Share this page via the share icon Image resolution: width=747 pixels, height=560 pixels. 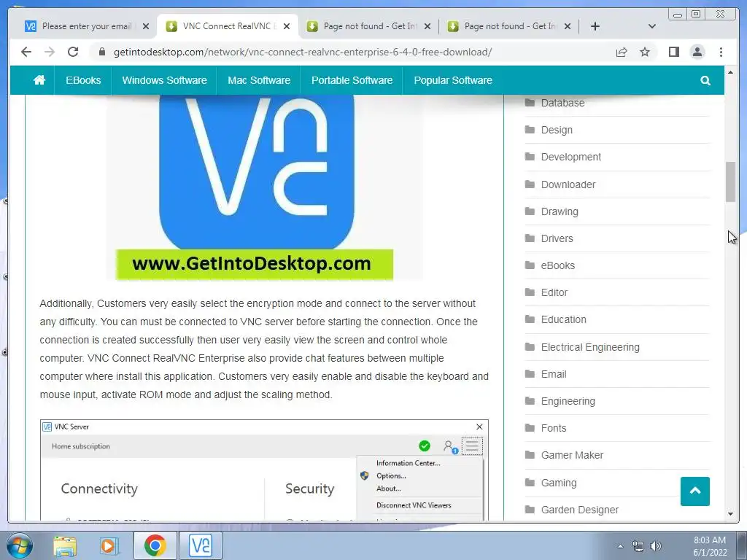click(x=622, y=52)
